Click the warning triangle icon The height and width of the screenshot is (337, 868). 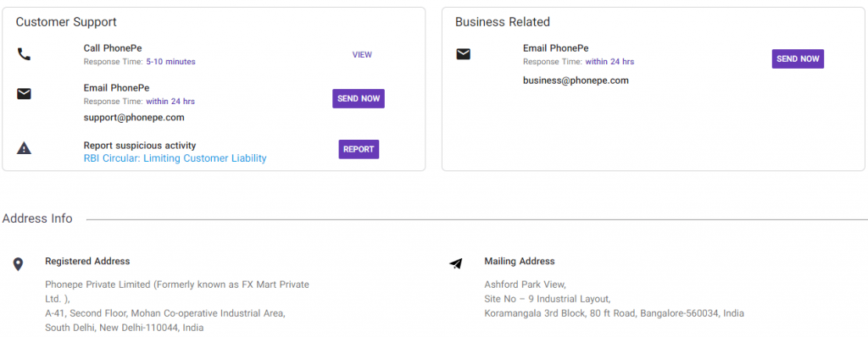24,148
